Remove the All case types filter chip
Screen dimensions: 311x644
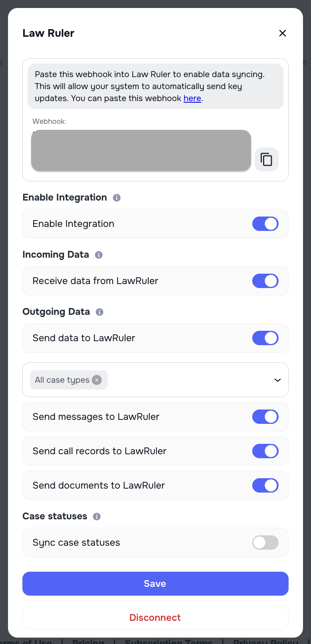click(96, 380)
